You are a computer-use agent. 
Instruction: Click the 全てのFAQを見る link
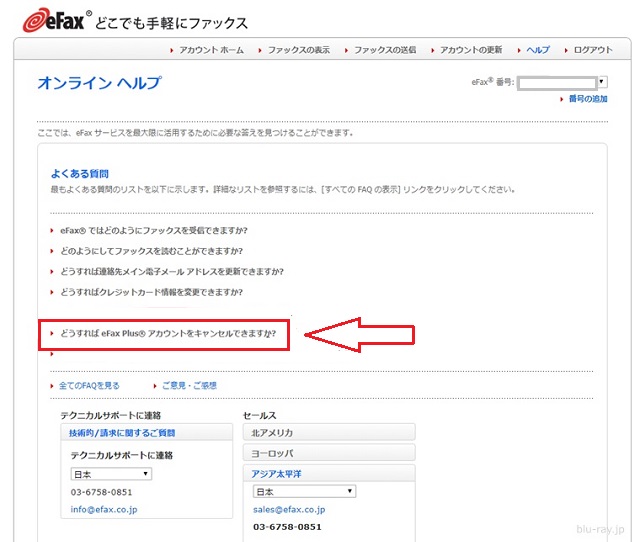tap(89, 385)
